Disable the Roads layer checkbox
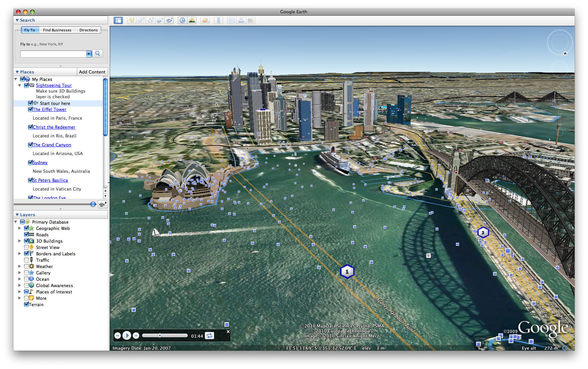This screenshot has height=369, width=588. [x=26, y=235]
